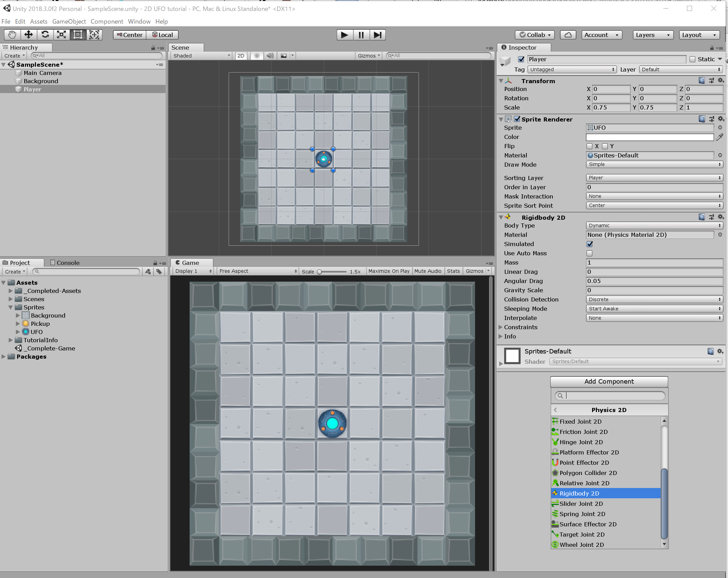Select the Move tool
The image size is (728, 578).
(29, 35)
